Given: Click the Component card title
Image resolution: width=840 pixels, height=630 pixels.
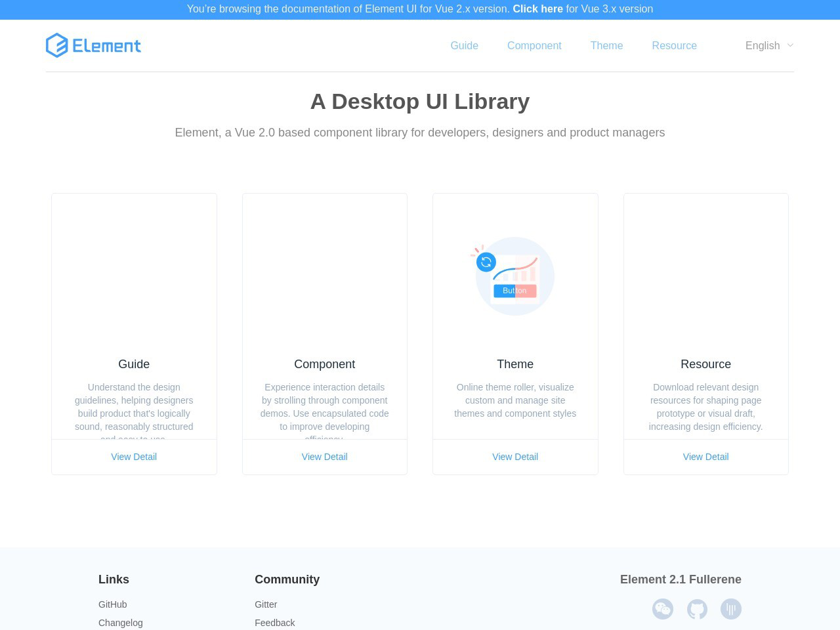Looking at the screenshot, I should 325,364.
